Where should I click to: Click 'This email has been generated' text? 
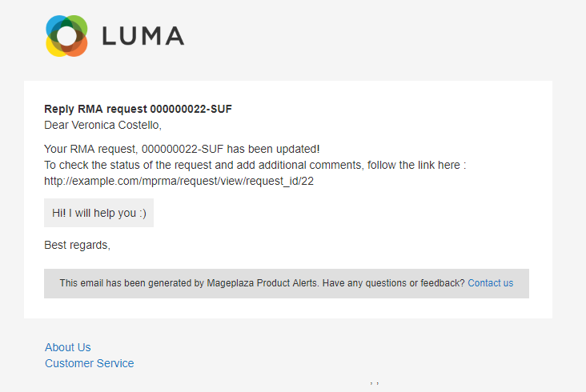click(x=126, y=283)
